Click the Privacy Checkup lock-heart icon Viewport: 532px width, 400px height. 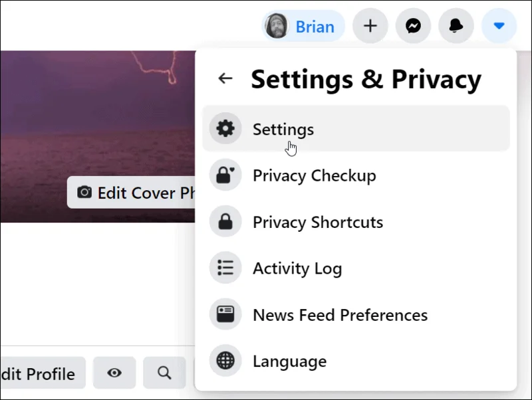coord(225,175)
